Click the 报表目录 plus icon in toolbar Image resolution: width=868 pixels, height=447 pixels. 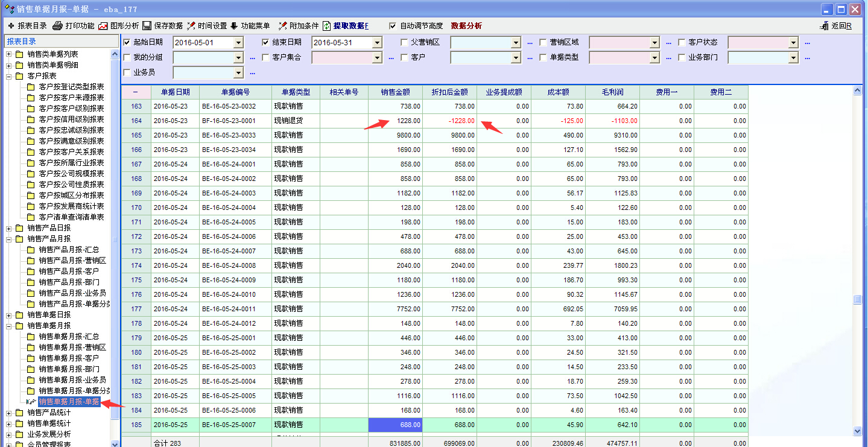[10, 26]
